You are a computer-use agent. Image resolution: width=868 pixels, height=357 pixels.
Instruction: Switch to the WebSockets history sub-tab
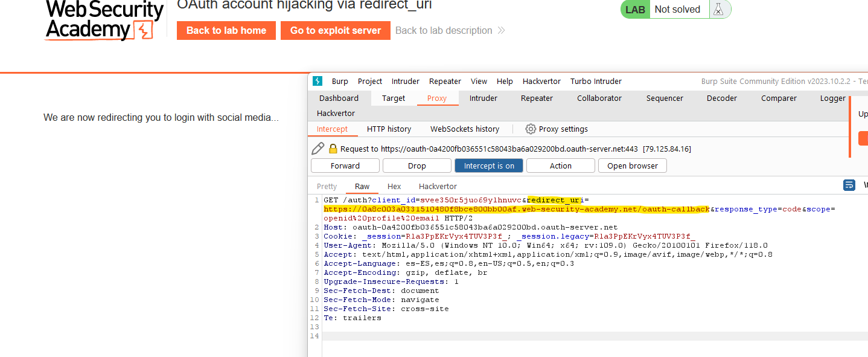465,129
